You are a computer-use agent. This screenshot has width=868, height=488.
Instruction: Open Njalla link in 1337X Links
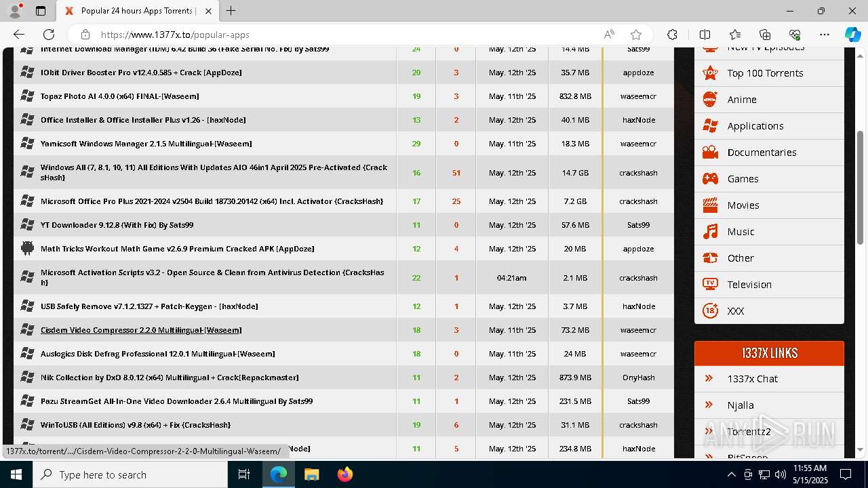(x=741, y=405)
